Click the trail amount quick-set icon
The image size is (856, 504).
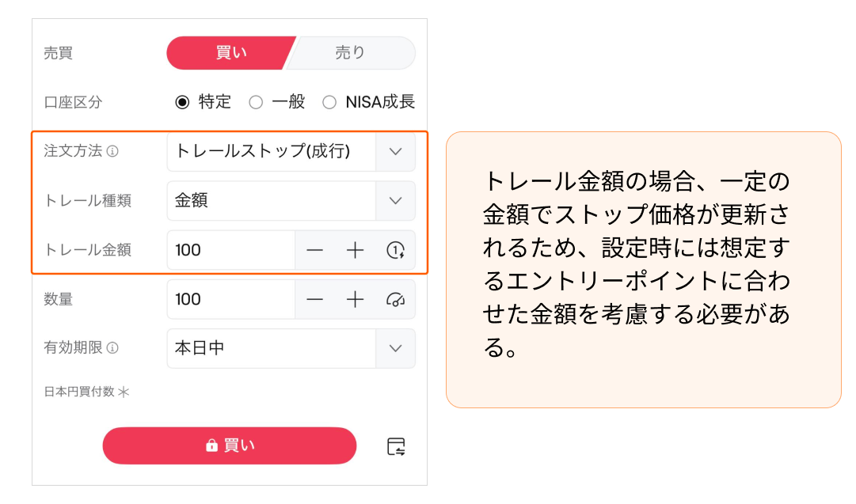(x=395, y=250)
